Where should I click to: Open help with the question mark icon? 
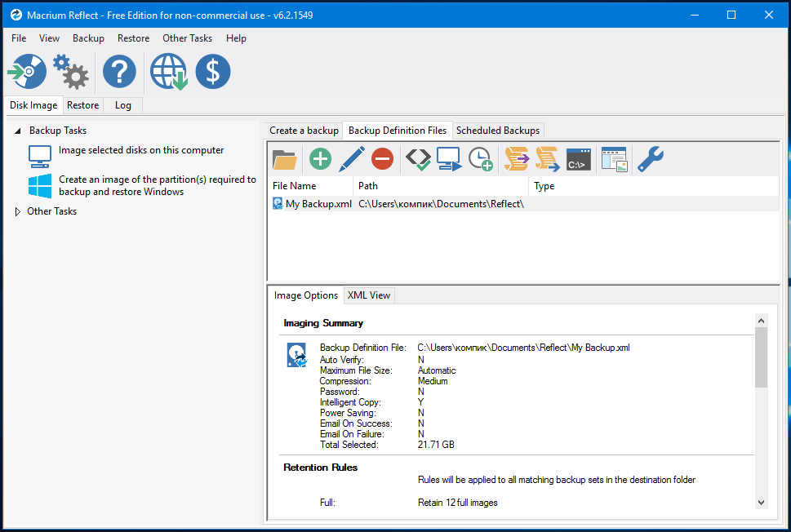point(119,72)
